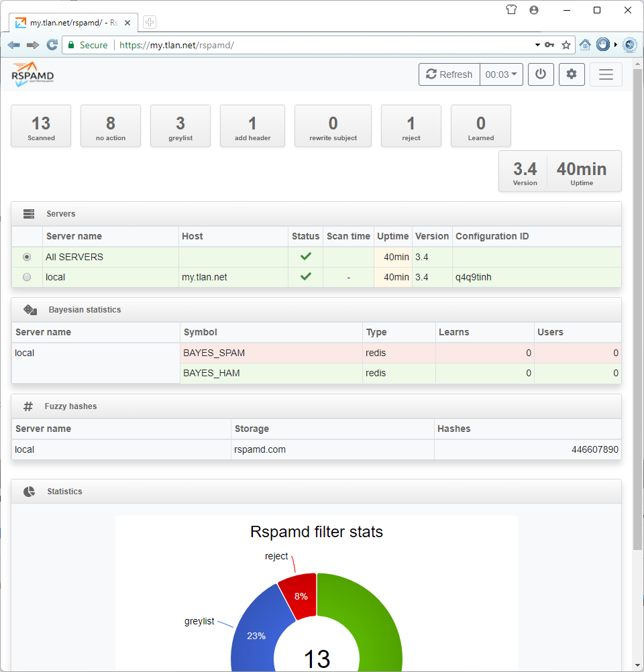Viewport: 644px width, 672px height.
Task: Click the my.tlan.net host cell
Action: pos(233,277)
